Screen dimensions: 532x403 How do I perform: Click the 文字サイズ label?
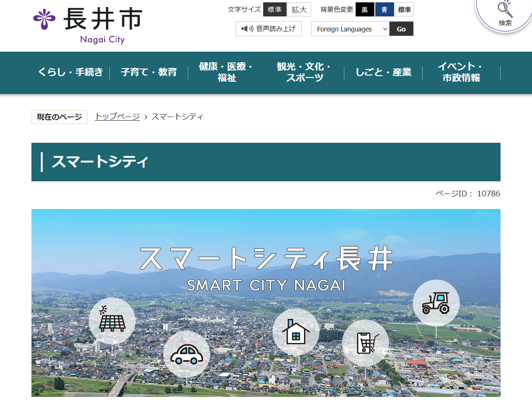(x=244, y=9)
